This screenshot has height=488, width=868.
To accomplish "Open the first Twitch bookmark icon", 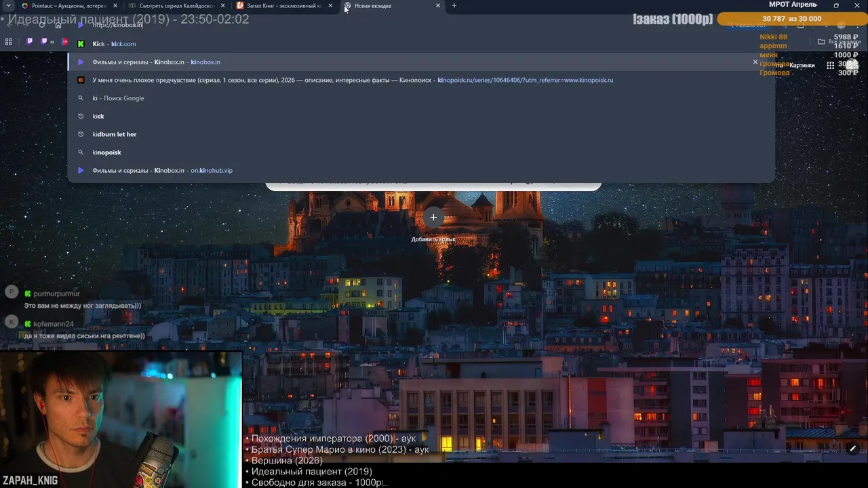I will [x=29, y=41].
